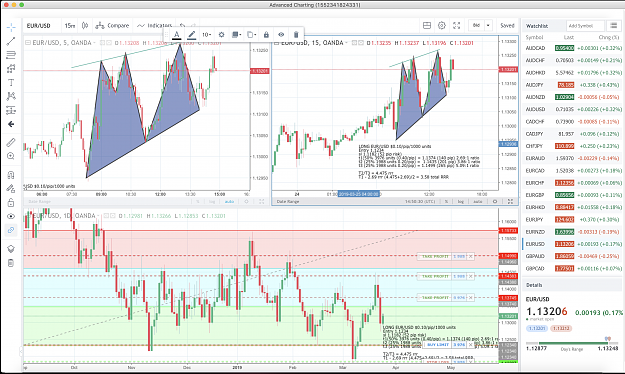The width and height of the screenshot is (625, 374).
Task: Select the Watchlist tab
Action: point(537,26)
